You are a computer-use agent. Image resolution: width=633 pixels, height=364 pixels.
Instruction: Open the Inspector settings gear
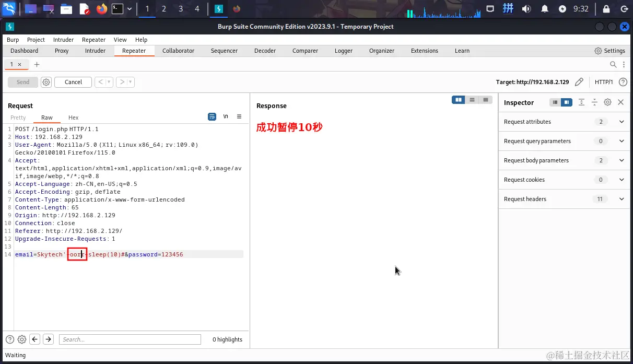pos(607,102)
